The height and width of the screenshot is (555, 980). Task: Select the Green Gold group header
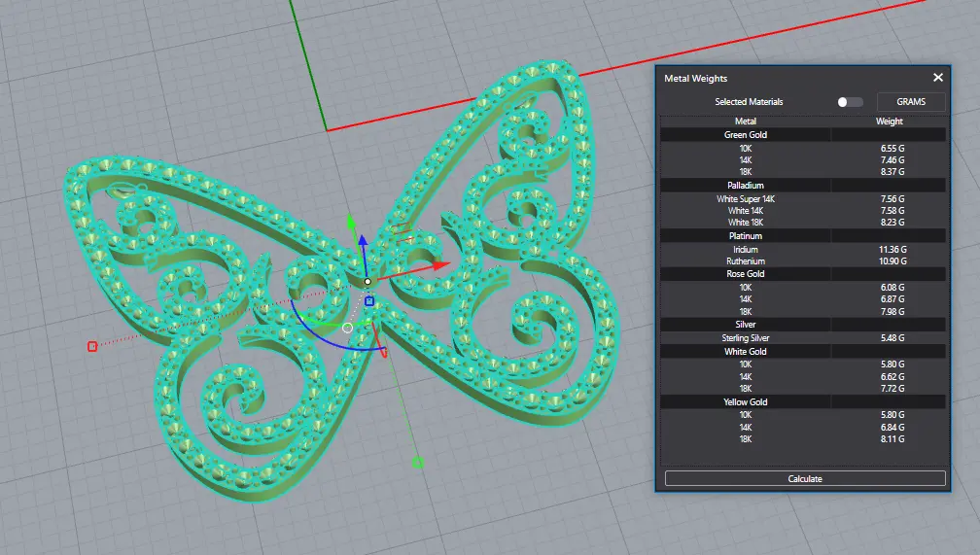pos(746,135)
